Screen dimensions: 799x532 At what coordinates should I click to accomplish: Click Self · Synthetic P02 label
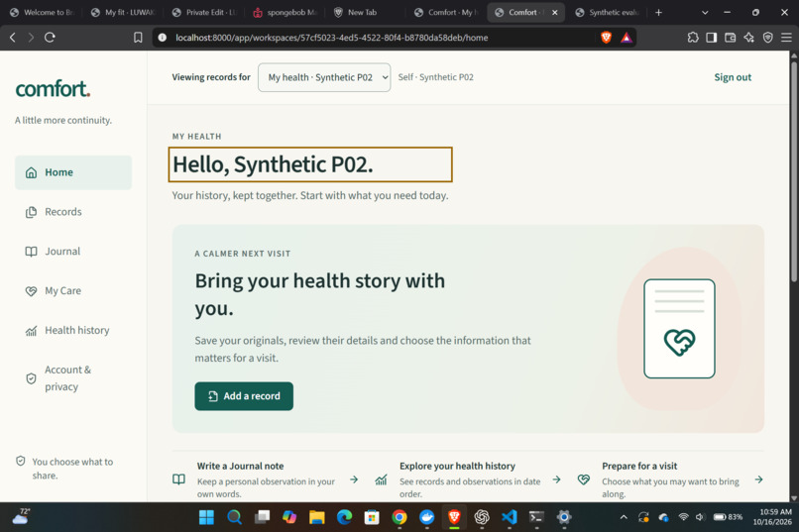pyautogui.click(x=435, y=77)
